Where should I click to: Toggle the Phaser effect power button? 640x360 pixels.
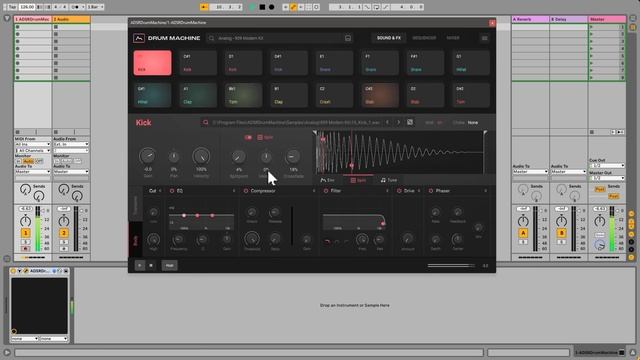[431, 191]
